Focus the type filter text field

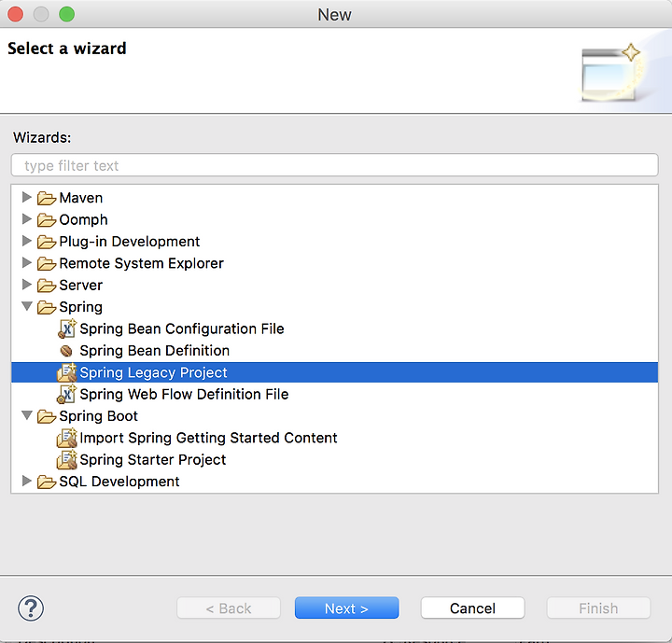pyautogui.click(x=334, y=165)
